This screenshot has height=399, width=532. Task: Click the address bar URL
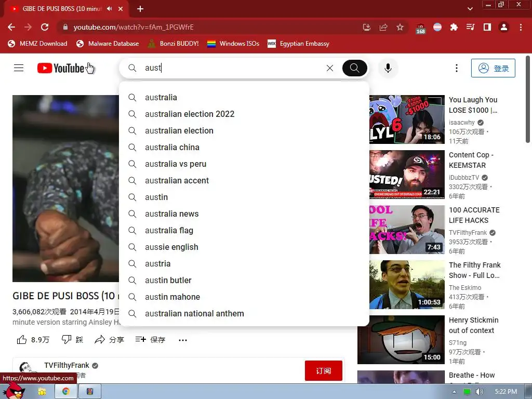click(x=134, y=27)
